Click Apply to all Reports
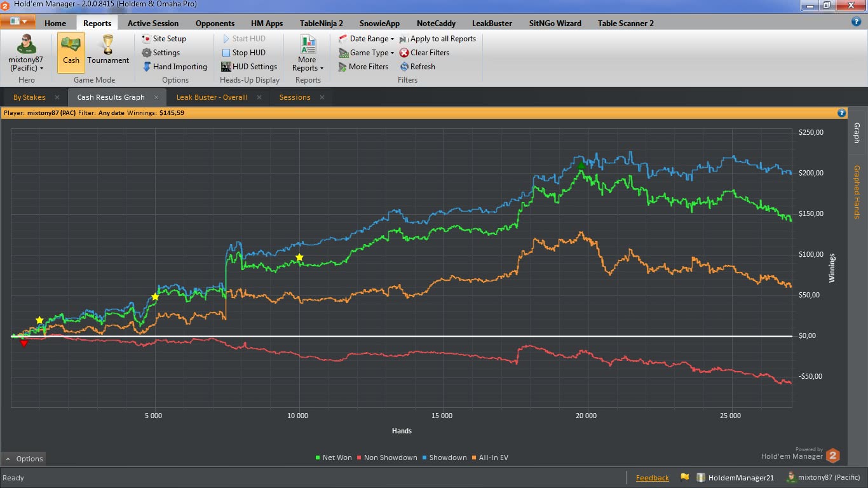This screenshot has width=868, height=488. 438,39
